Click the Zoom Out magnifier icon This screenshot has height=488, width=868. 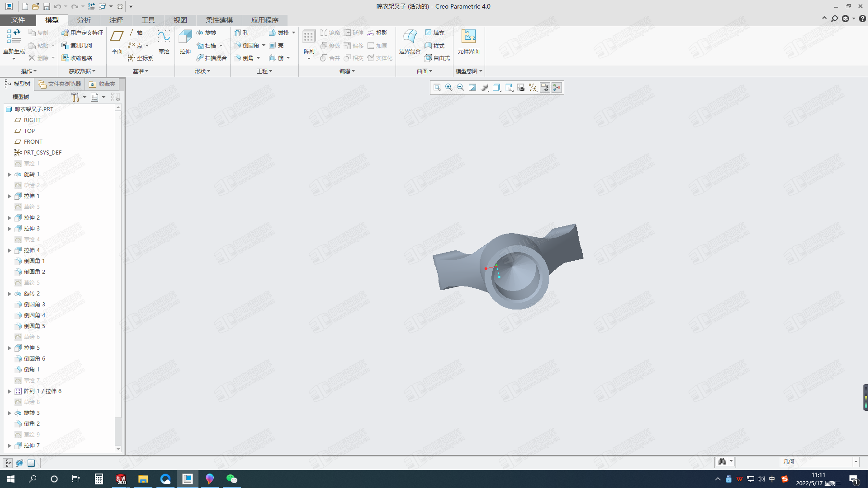461,87
